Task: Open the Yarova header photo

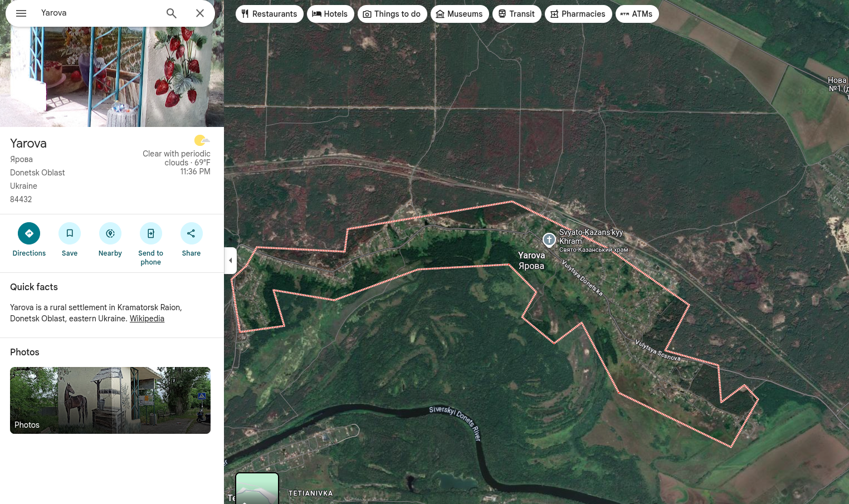Action: 112,77
